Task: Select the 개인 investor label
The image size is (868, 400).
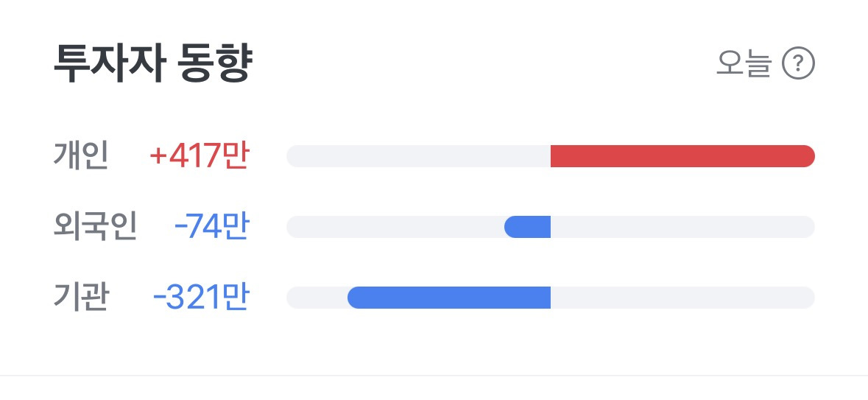Action: (80, 155)
